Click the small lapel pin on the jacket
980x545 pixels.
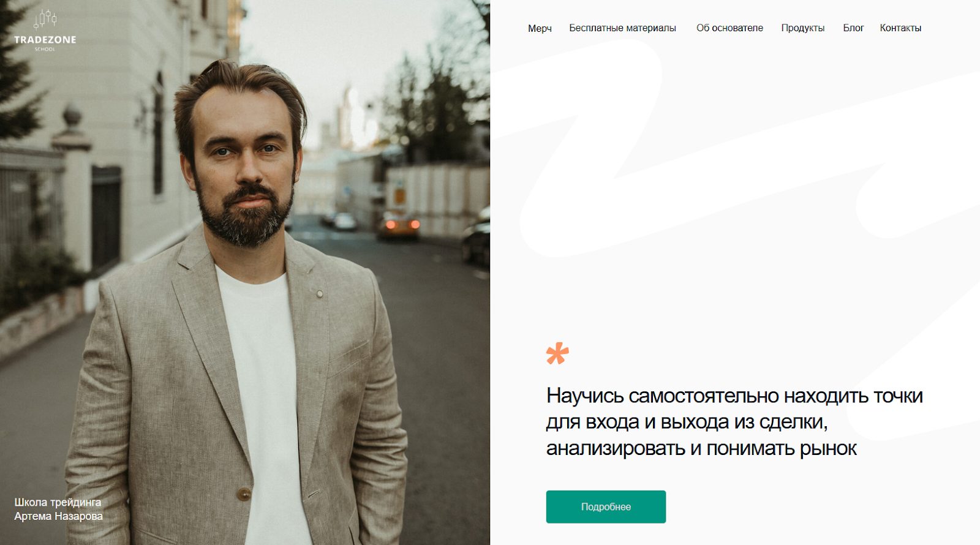(x=319, y=294)
